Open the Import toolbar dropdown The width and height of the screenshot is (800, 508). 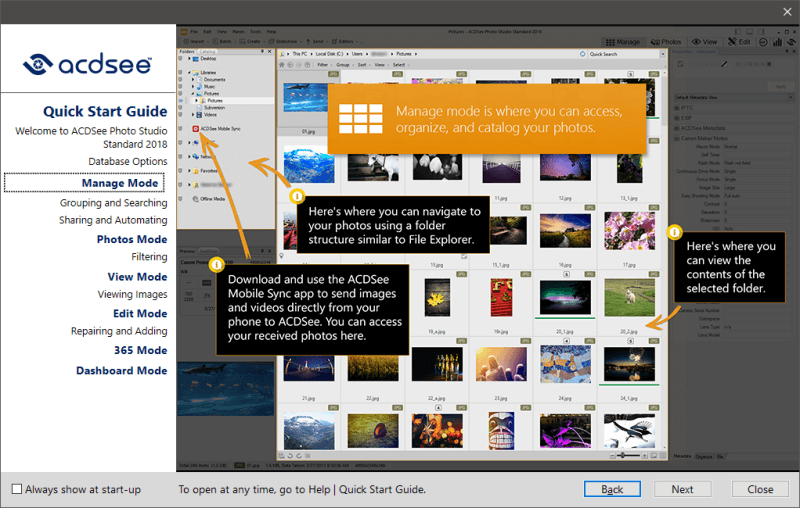pyautogui.click(x=195, y=41)
